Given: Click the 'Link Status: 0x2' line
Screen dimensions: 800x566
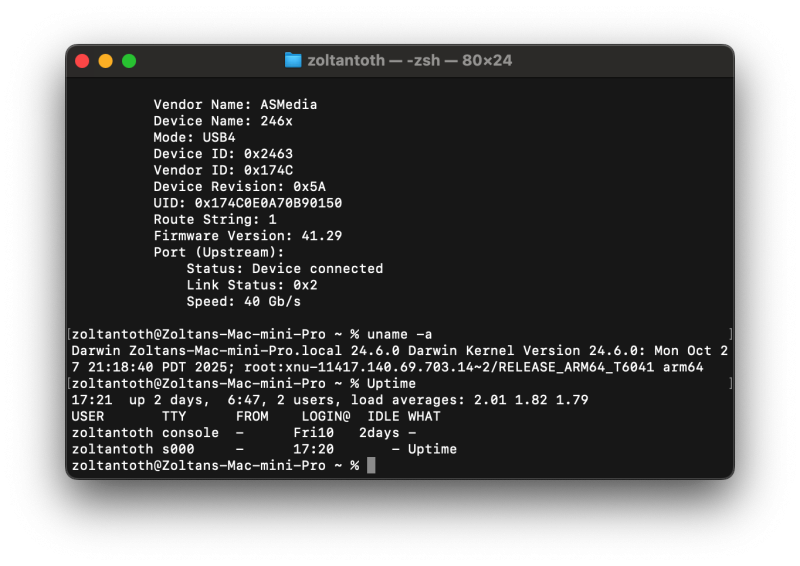Looking at the screenshot, I should (252, 285).
